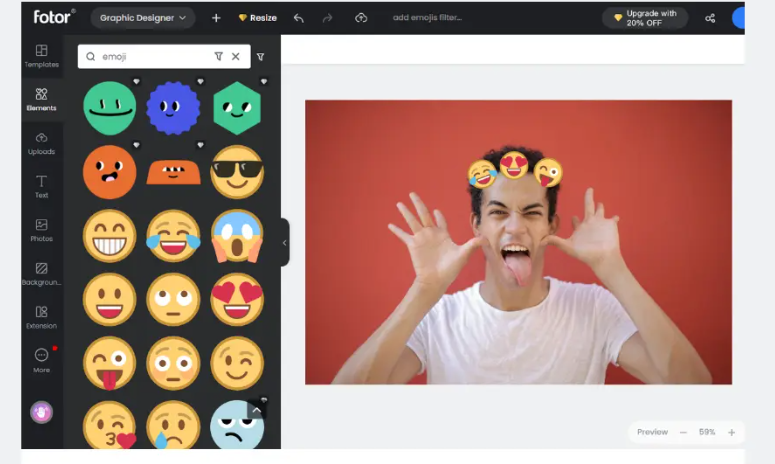This screenshot has width=775, height=464.
Task: Add the orange trapezoid face sticker
Action: (173, 172)
